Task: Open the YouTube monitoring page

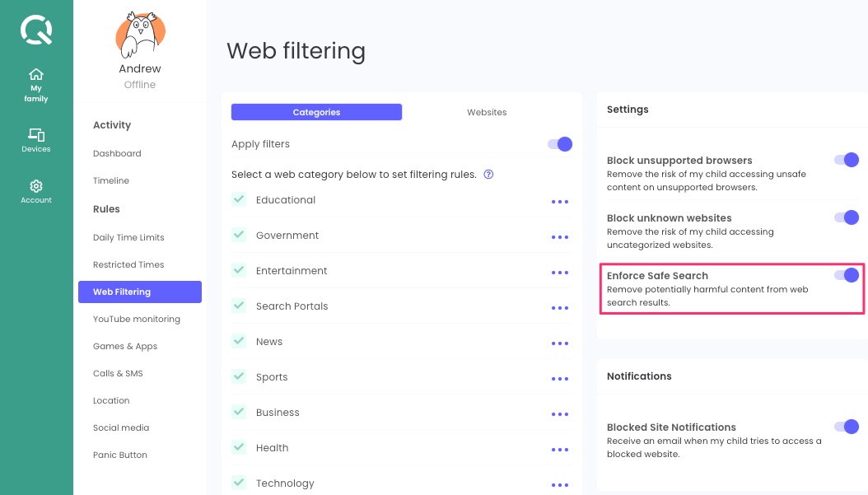Action: point(137,319)
